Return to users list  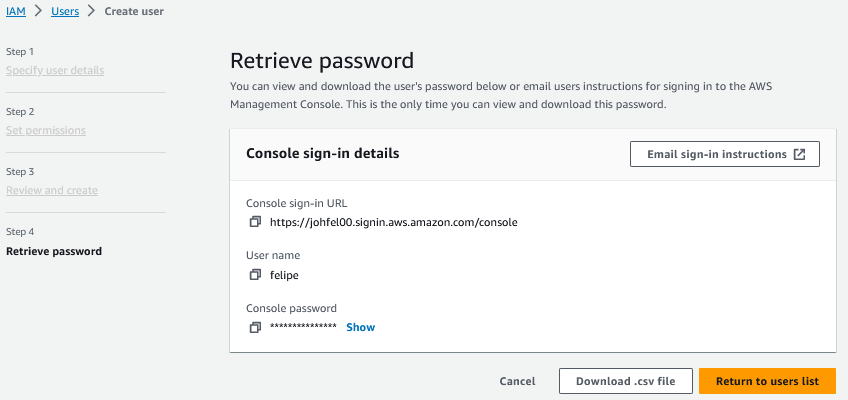point(767,381)
